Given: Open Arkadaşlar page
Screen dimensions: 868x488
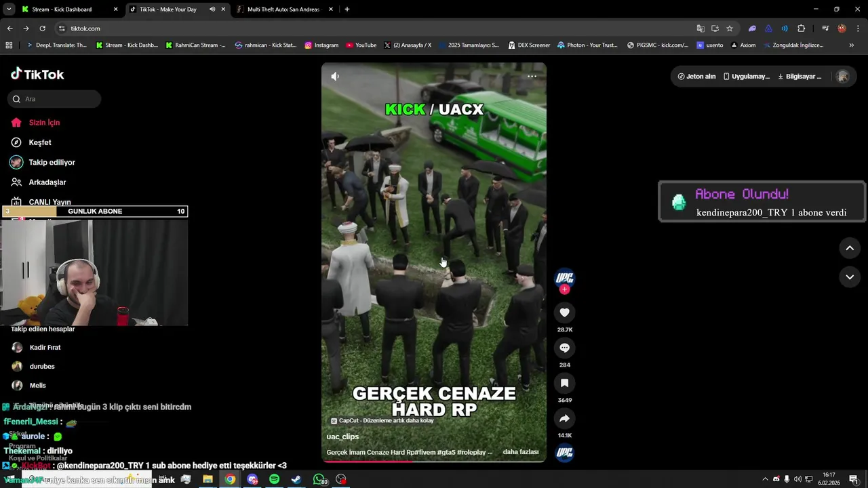Looking at the screenshot, I should [47, 182].
